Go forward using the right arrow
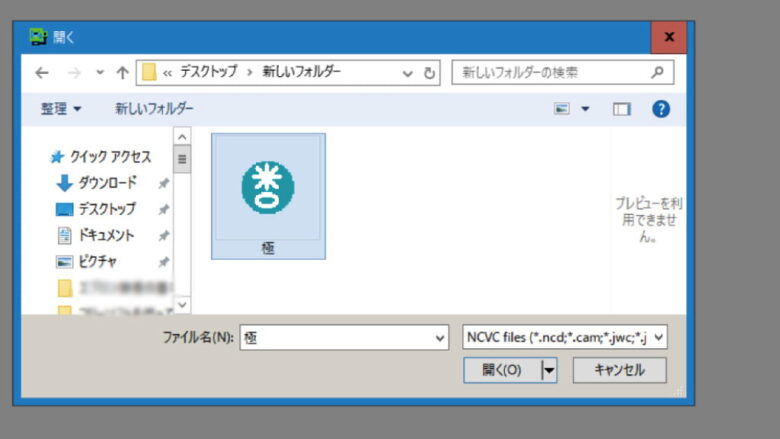 coord(74,73)
